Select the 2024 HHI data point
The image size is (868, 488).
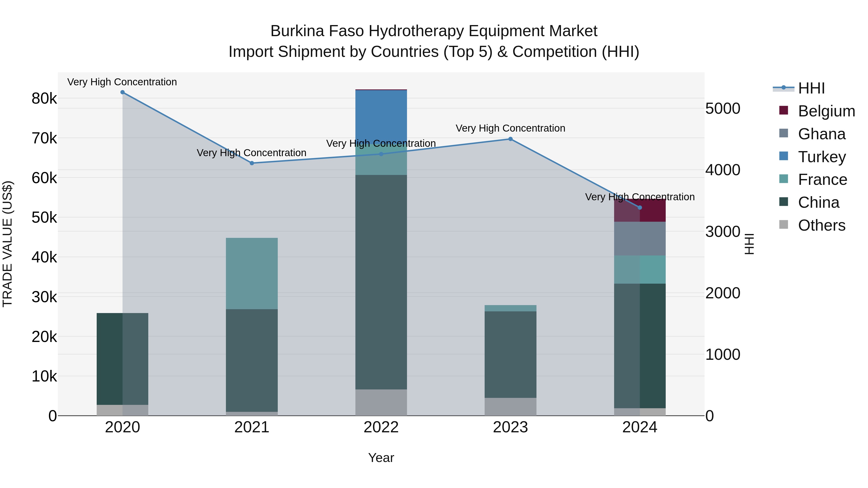coord(640,207)
